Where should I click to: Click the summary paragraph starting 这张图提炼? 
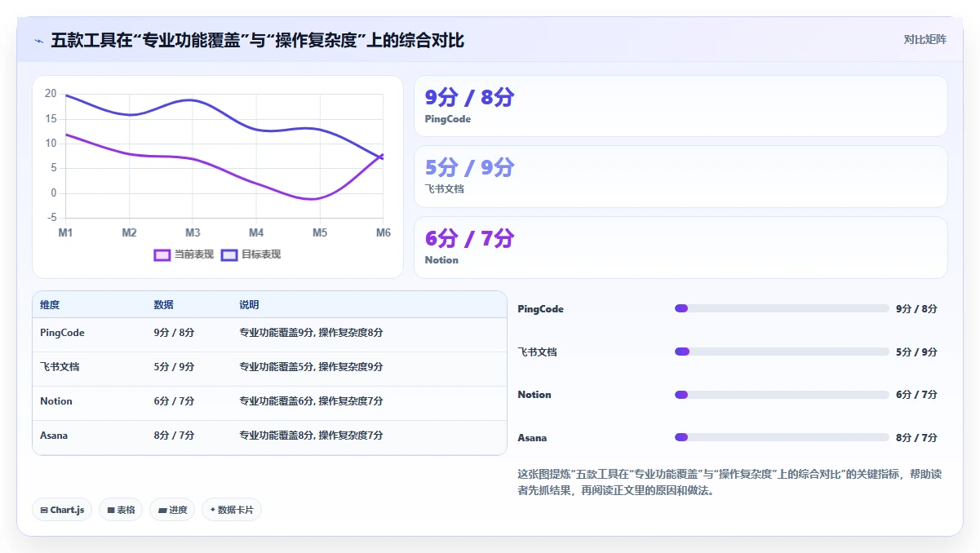(x=729, y=482)
